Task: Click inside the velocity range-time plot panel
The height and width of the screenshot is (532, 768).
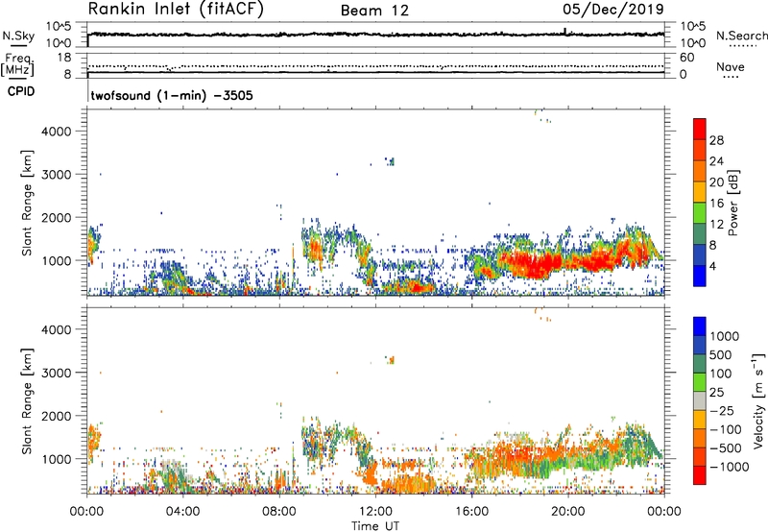Action: [375, 400]
